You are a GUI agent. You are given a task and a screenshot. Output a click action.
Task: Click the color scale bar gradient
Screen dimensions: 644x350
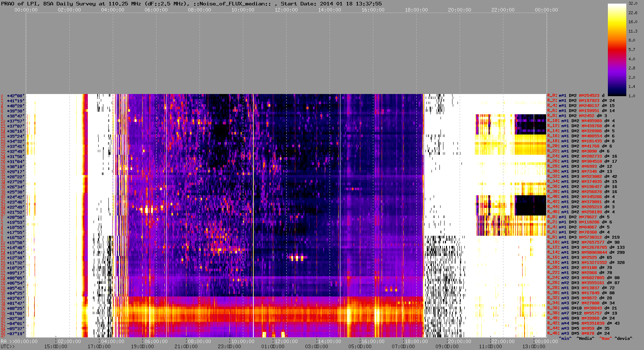617,50
